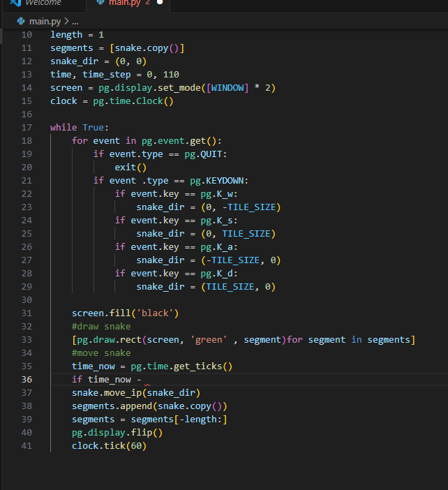Viewport: 448px width, 490px height.
Task: Click the unsaved changes dot on main.py tab
Action: click(160, 3)
